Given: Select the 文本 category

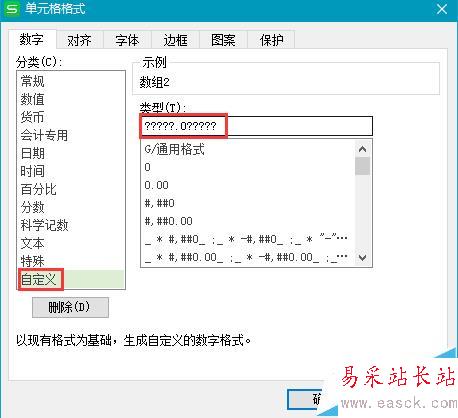Looking at the screenshot, I should pos(71,243).
